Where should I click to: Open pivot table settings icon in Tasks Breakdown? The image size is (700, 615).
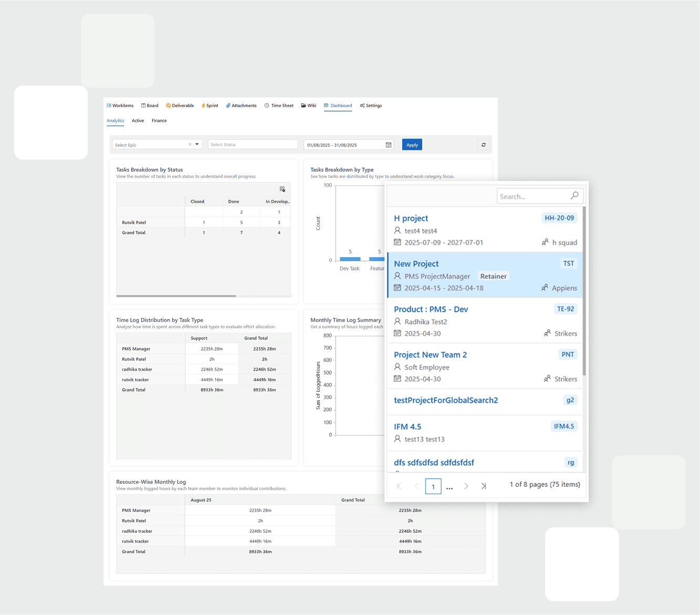pos(283,189)
